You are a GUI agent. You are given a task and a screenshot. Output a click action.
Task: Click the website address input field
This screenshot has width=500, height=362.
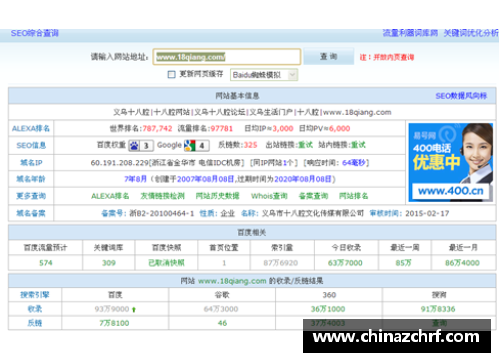click(227, 57)
